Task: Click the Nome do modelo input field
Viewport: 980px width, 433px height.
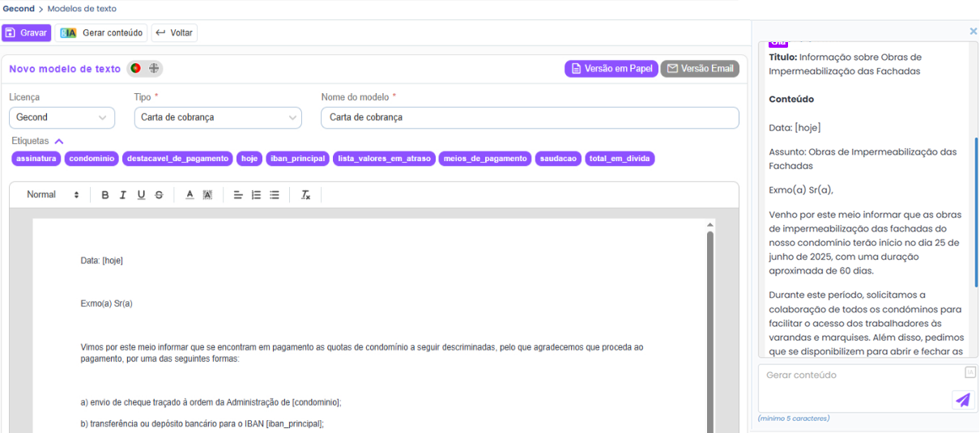Action: pyautogui.click(x=530, y=117)
